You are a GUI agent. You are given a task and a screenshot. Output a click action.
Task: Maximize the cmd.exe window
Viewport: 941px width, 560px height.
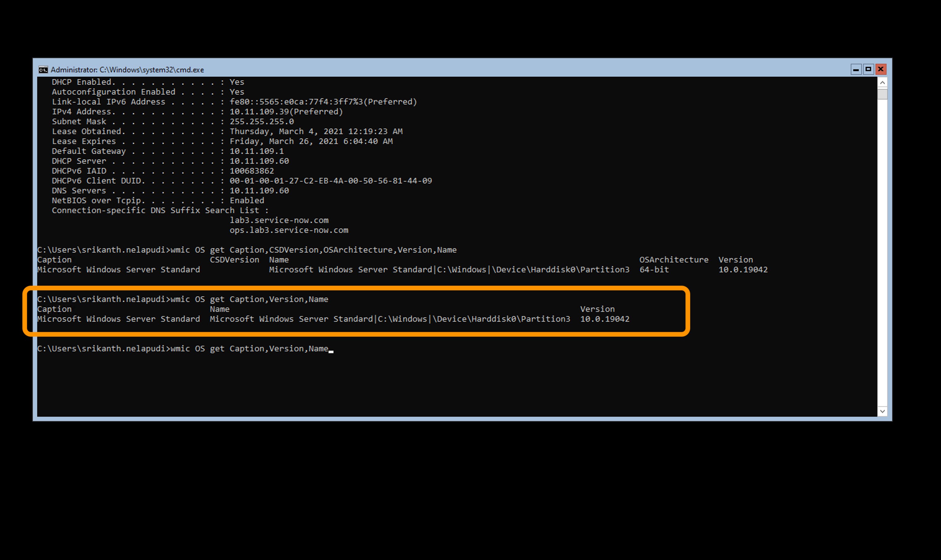(x=868, y=69)
